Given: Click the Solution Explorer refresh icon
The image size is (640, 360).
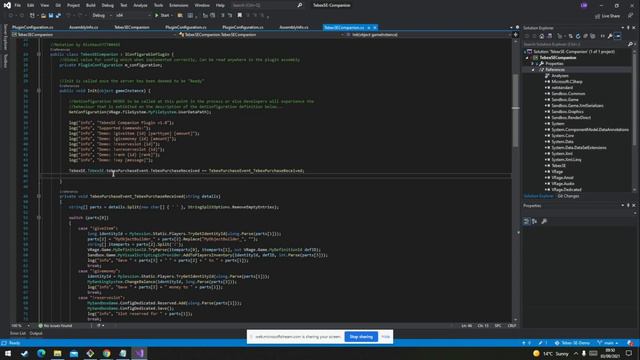Looking at the screenshot, I should [x=578, y=36].
